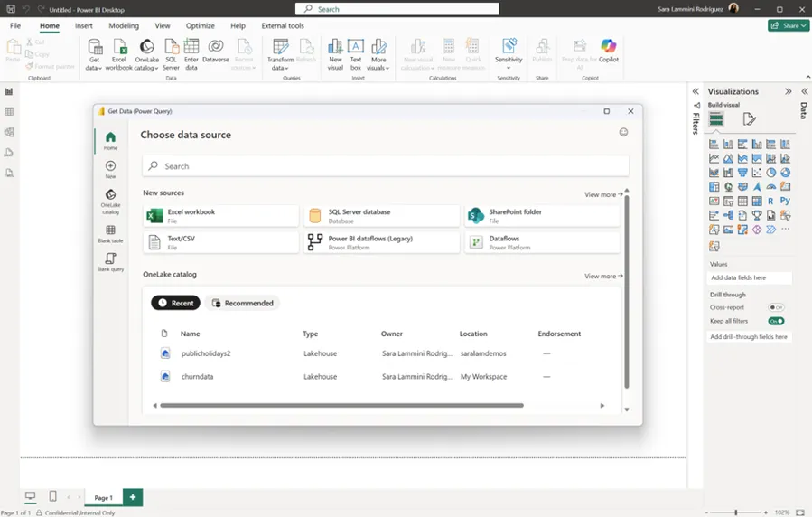Click the visuals gallery ellipsis
The image size is (812, 517).
785,229
